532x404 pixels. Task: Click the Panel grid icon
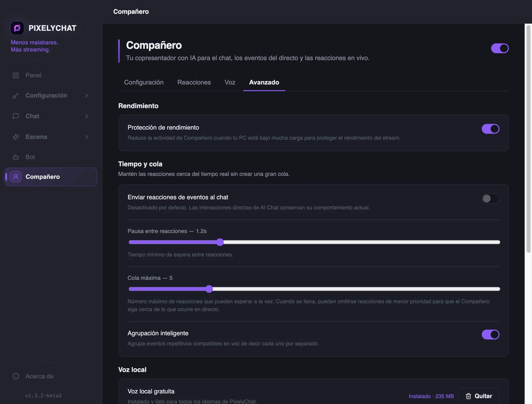(16, 75)
